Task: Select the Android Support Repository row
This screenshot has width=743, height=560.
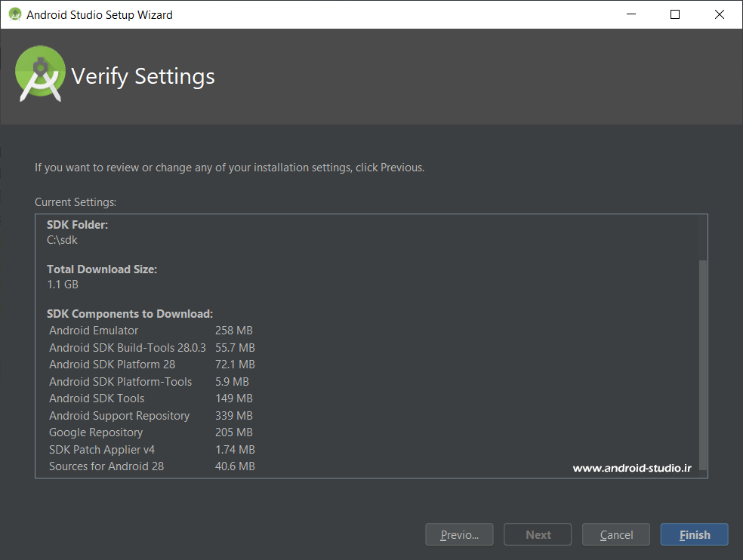Action: pyautogui.click(x=151, y=416)
